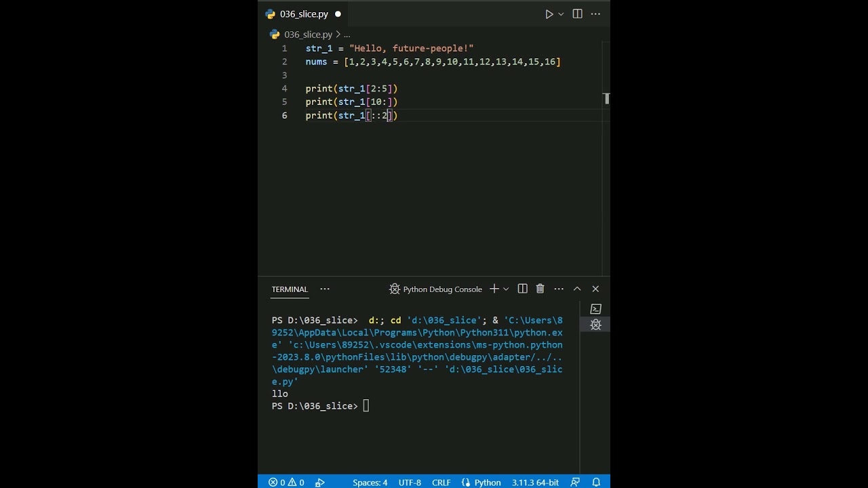The width and height of the screenshot is (868, 488).
Task: Create a new terminal with plus icon
Action: click(x=494, y=289)
